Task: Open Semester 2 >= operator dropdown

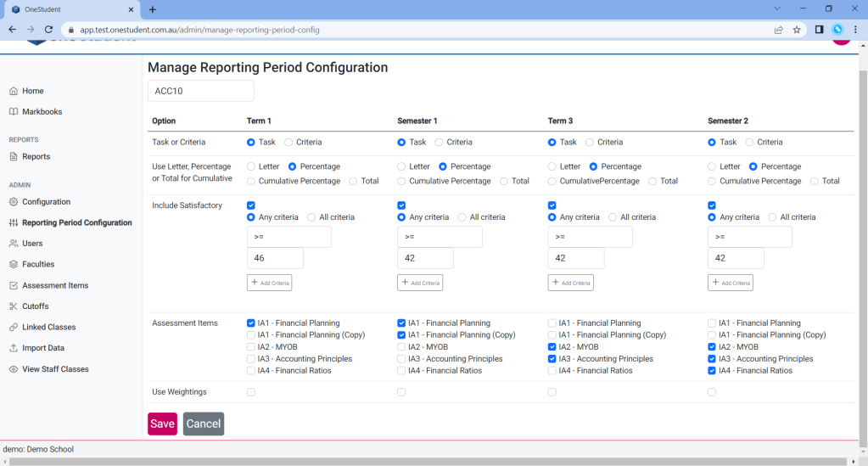Action: coord(749,237)
